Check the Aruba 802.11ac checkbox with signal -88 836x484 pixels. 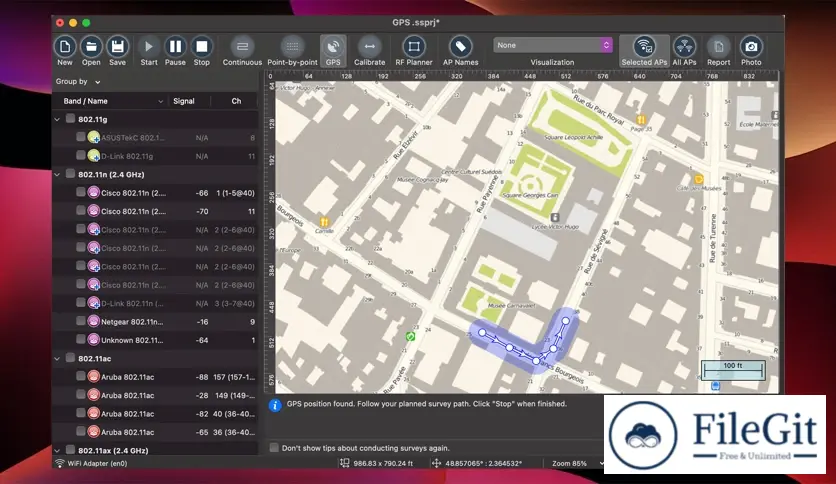click(x=81, y=376)
